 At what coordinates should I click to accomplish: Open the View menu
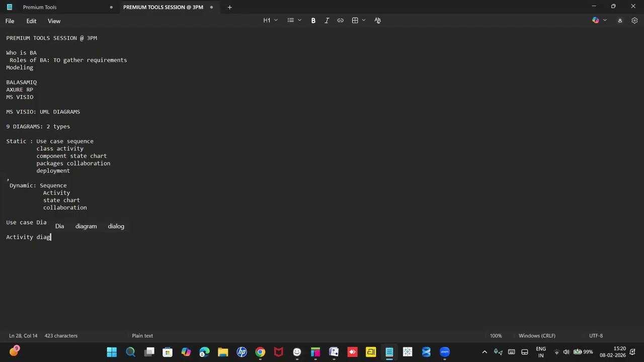pos(54,21)
